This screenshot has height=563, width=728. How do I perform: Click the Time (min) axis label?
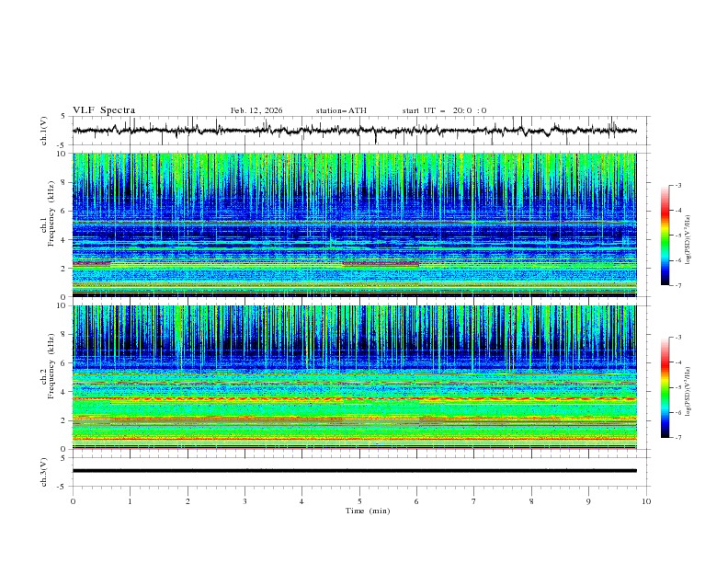(366, 510)
